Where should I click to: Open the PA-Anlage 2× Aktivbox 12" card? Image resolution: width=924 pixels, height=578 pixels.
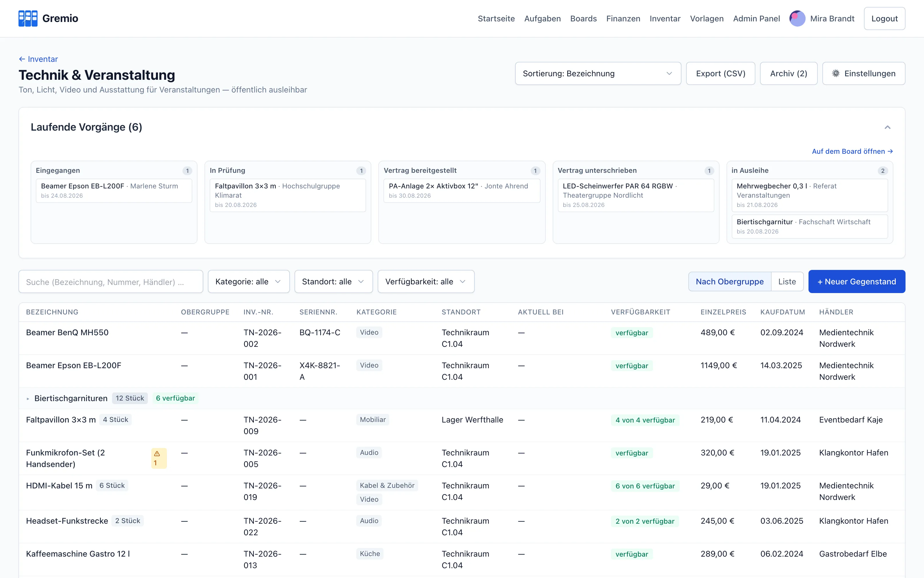pyautogui.click(x=462, y=190)
